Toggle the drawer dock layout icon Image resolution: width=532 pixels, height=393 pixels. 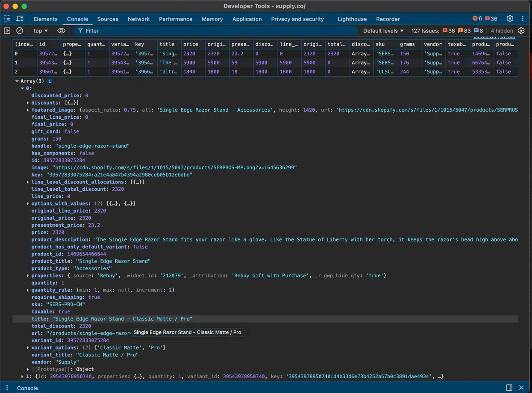[x=509, y=388]
